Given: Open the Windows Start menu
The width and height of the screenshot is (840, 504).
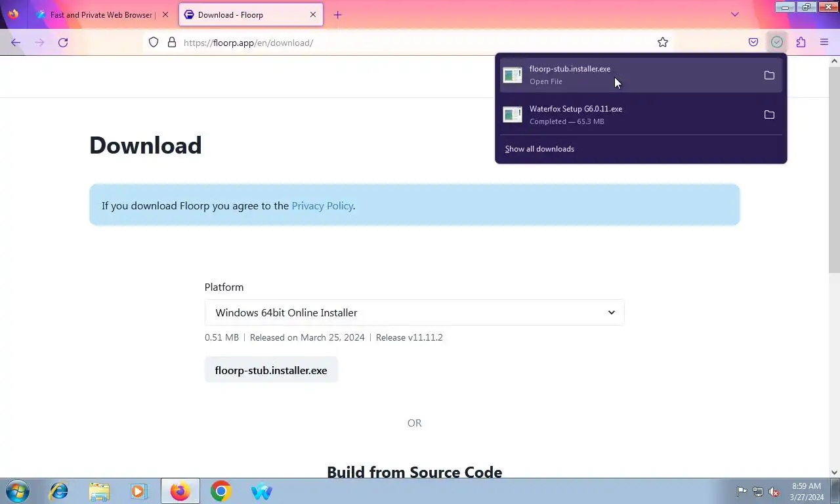Looking at the screenshot, I should (x=18, y=492).
